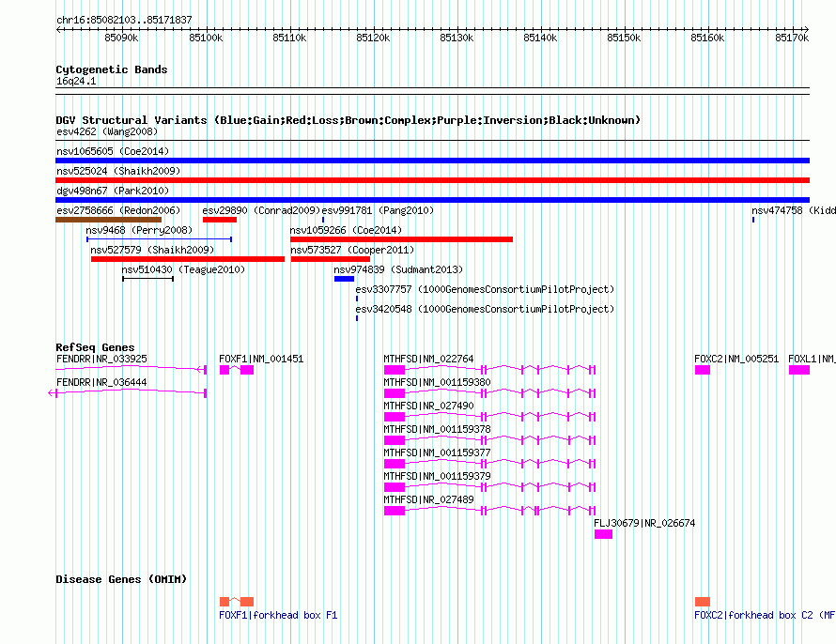
Task: Click the FOXC2 NM_005251 RefSeq gene box
Action: click(703, 370)
